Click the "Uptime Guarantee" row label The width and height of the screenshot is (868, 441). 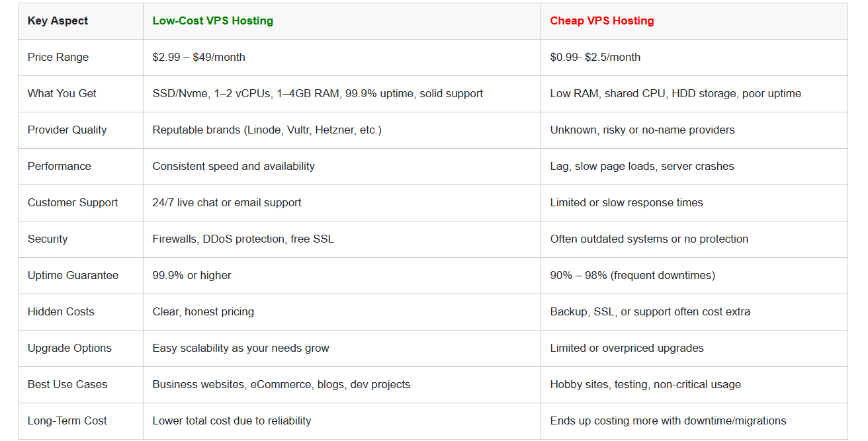click(x=73, y=275)
